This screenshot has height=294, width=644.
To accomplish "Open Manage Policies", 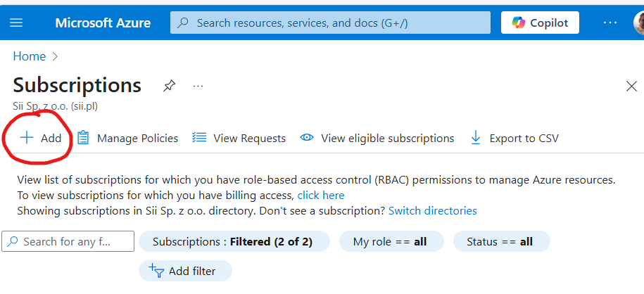I will tap(127, 138).
